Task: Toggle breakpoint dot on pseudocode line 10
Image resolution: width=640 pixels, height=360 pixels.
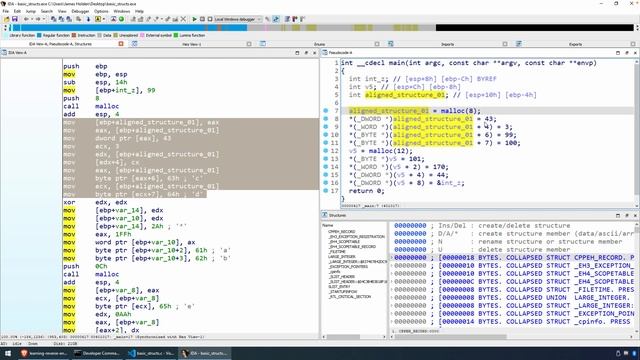Action: pos(326,135)
